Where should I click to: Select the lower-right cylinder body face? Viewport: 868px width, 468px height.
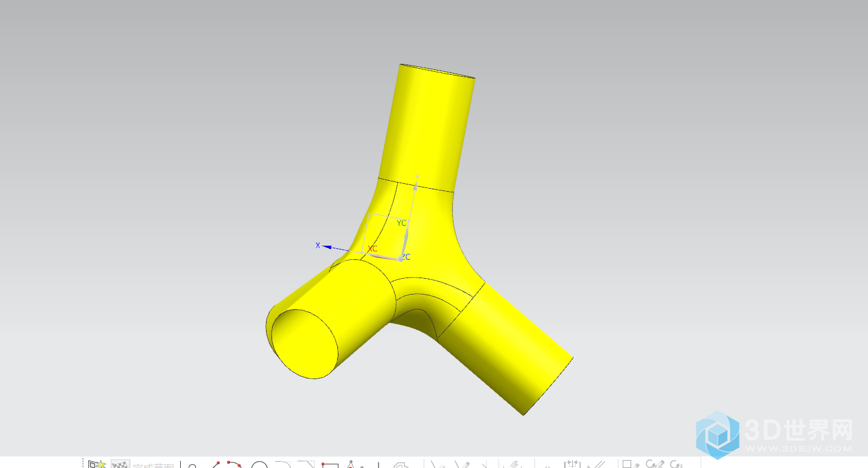(x=505, y=350)
